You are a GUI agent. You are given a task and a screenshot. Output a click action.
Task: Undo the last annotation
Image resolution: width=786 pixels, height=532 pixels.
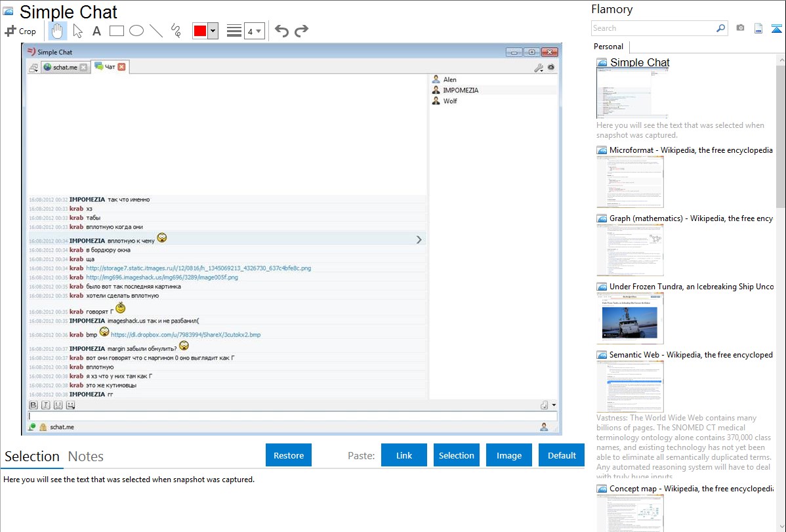281,31
